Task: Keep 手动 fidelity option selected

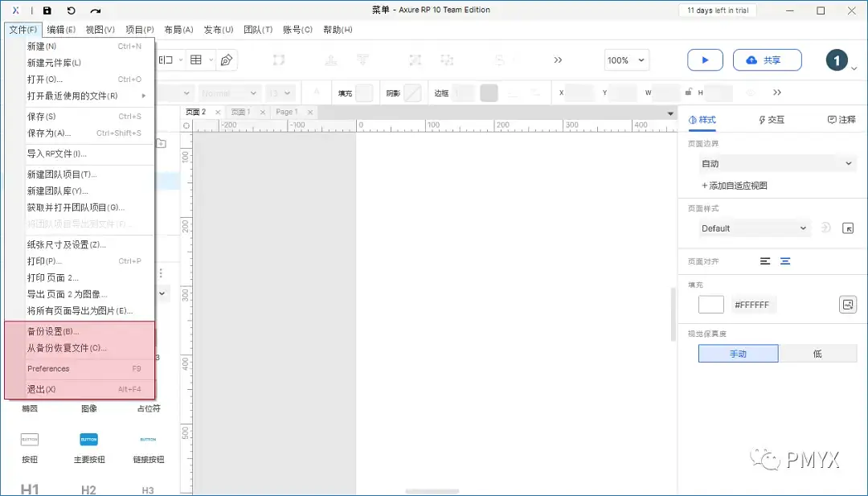Action: [738, 353]
